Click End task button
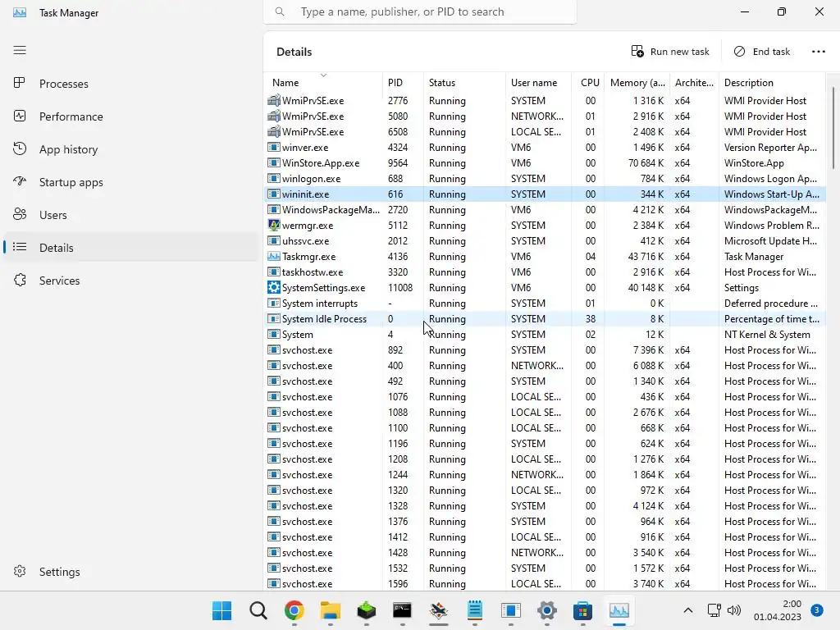This screenshot has width=840, height=630. [x=761, y=52]
